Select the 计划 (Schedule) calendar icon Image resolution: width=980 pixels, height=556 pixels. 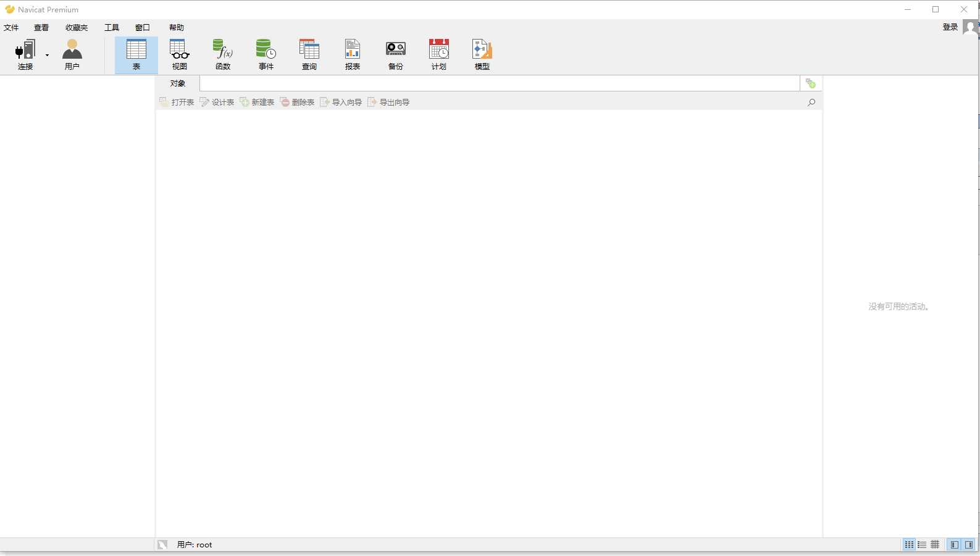pyautogui.click(x=439, y=54)
